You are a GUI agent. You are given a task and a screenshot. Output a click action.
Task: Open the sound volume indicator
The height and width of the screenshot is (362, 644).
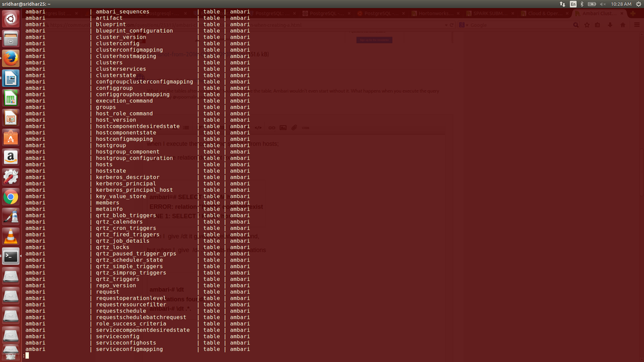[x=603, y=4]
